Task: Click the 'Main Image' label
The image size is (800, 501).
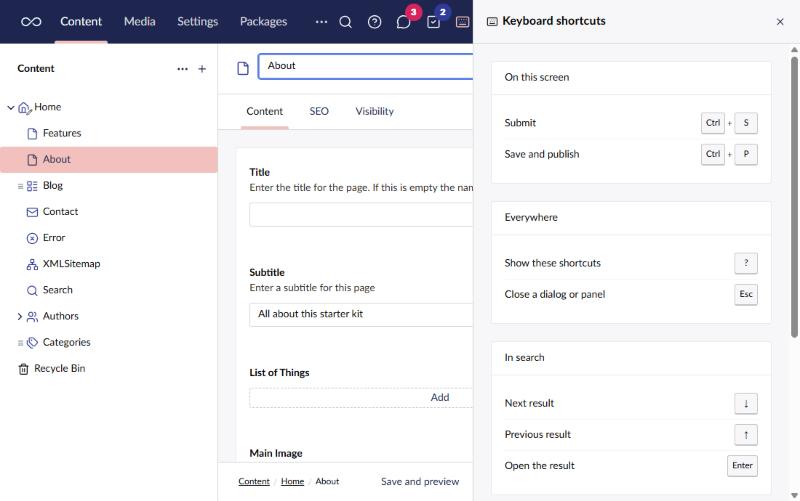Action: [x=276, y=454]
